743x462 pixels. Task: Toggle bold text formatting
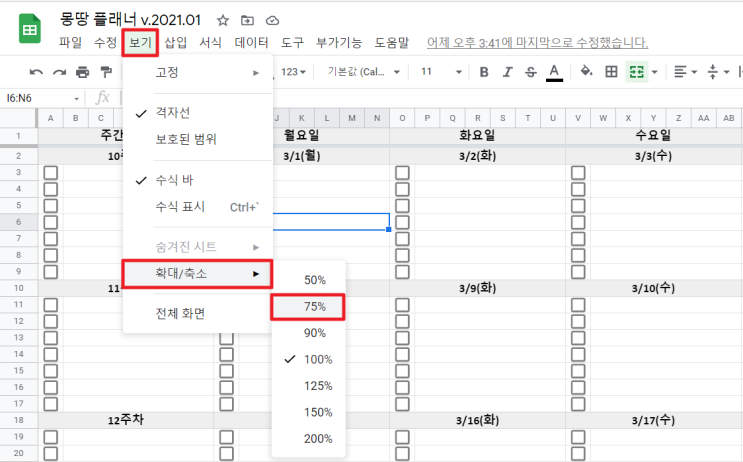484,72
